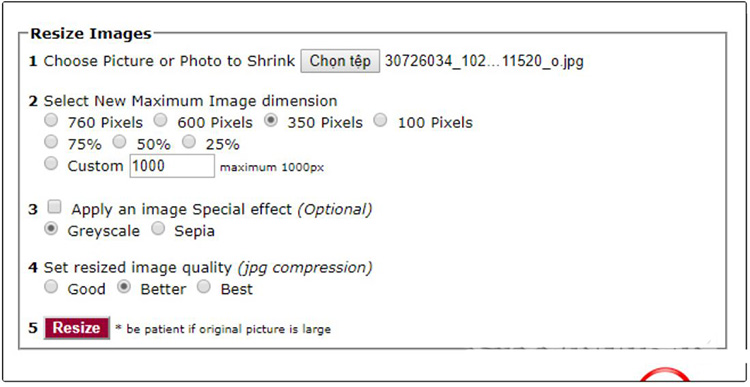Click the red Resize button
Screen dimensions: 750x387
(x=77, y=328)
